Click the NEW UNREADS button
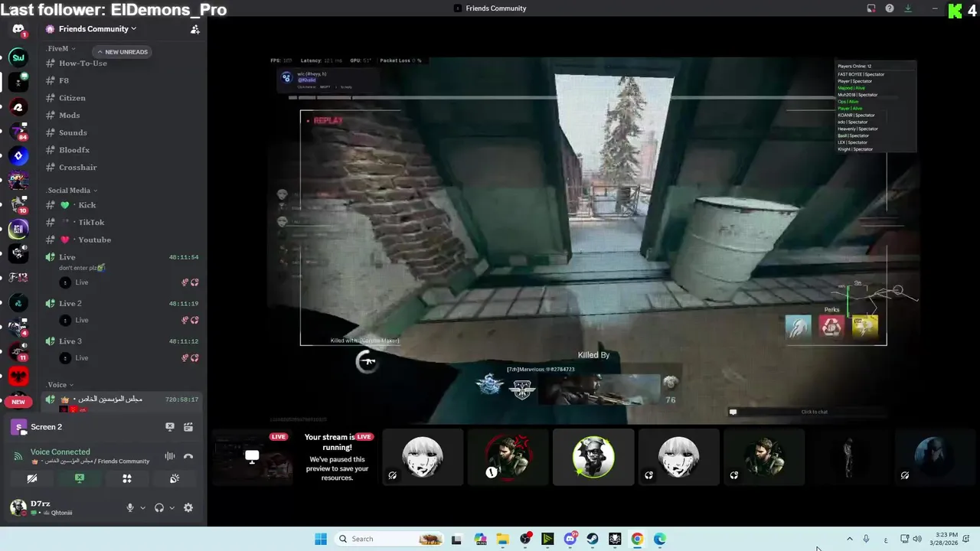 122,52
